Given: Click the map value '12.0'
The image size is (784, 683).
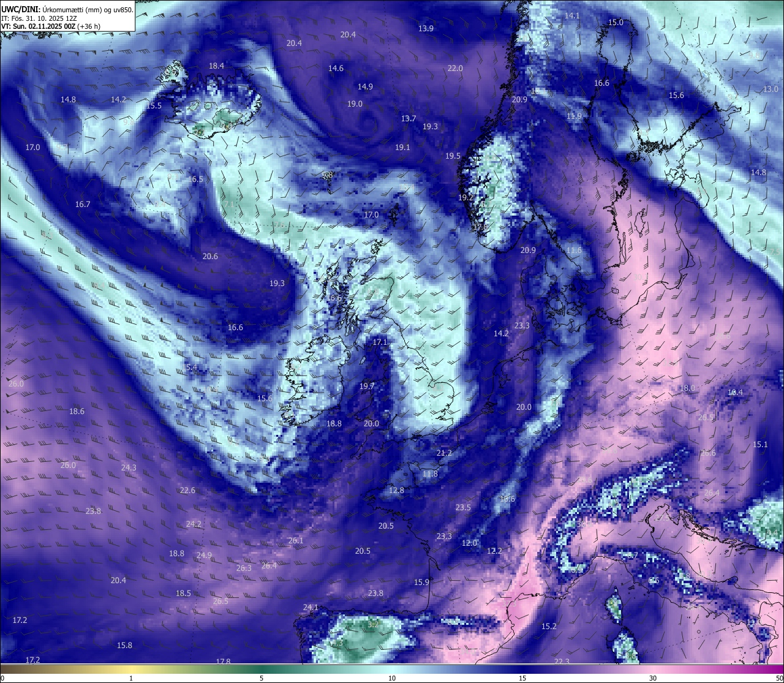Looking at the screenshot, I should pyautogui.click(x=469, y=543).
